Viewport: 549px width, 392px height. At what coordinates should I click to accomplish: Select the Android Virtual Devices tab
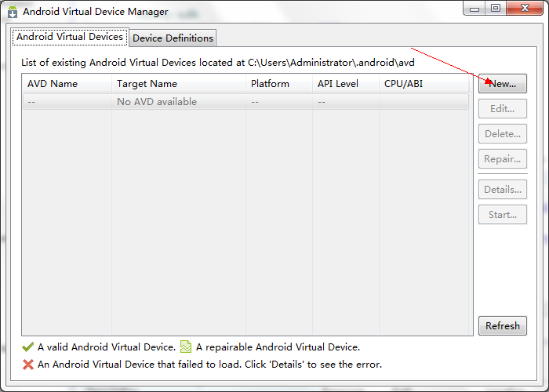[70, 37]
